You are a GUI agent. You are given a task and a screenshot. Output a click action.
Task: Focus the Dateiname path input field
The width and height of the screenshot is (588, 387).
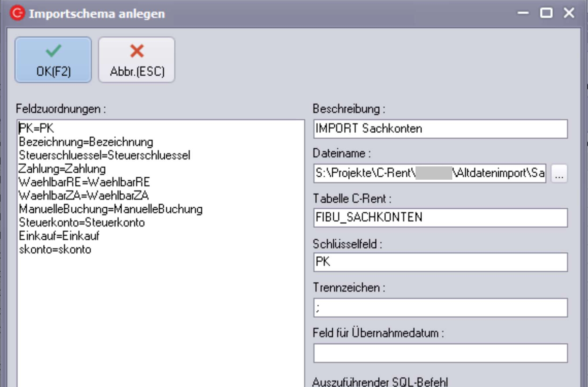429,173
